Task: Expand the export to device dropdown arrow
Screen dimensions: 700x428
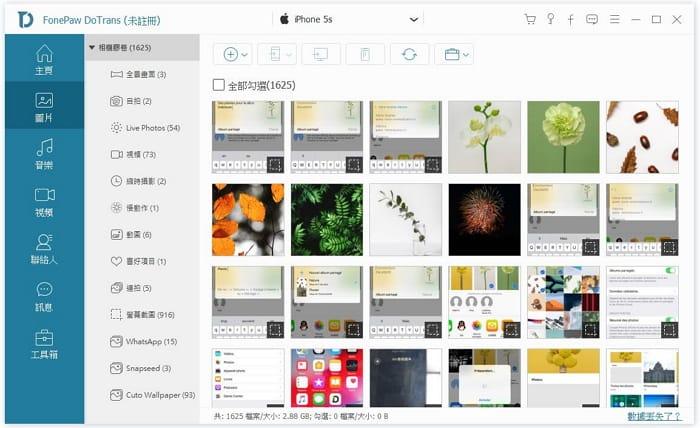Action: tap(289, 55)
